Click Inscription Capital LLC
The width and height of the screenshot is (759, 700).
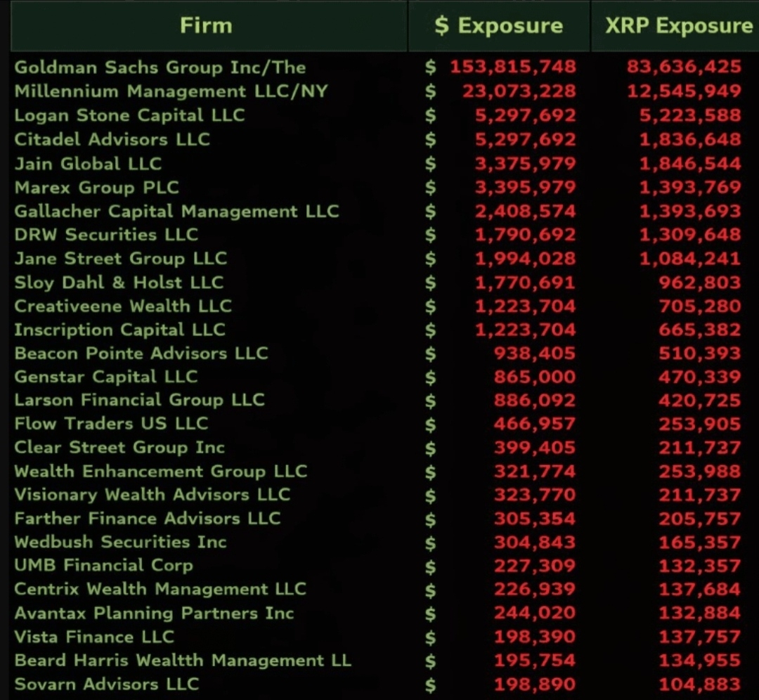[119, 330]
